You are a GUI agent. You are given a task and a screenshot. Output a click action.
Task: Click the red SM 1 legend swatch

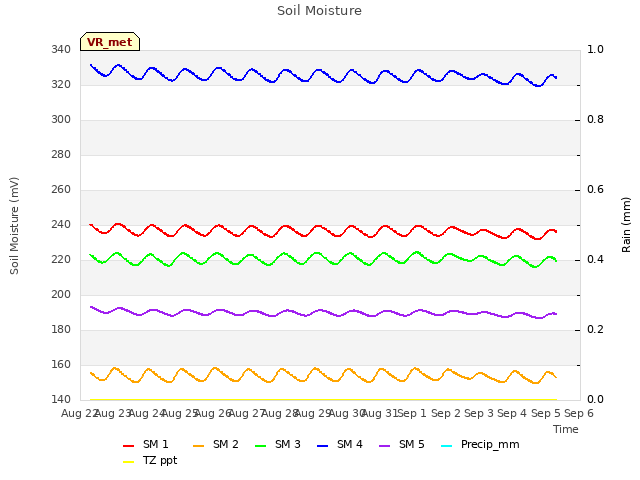(129, 446)
